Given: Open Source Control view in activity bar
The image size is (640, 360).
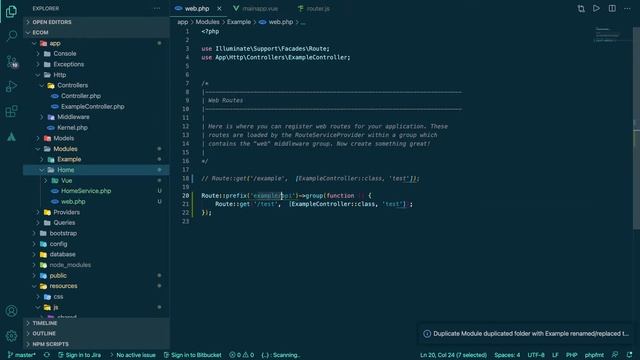Looking at the screenshot, I should (x=11, y=62).
